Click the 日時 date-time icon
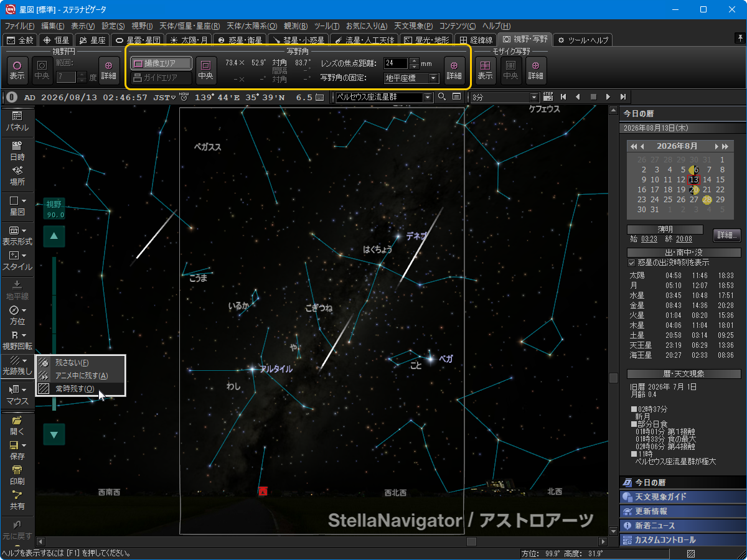 point(17,151)
